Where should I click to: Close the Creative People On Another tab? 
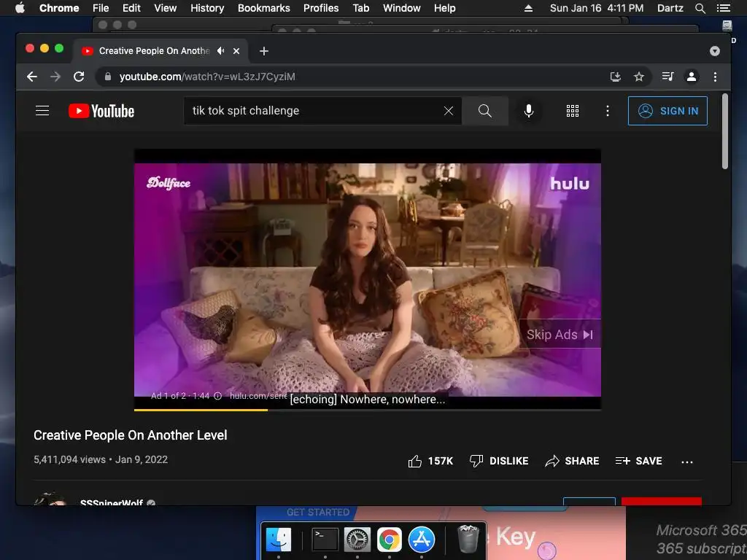pos(236,51)
